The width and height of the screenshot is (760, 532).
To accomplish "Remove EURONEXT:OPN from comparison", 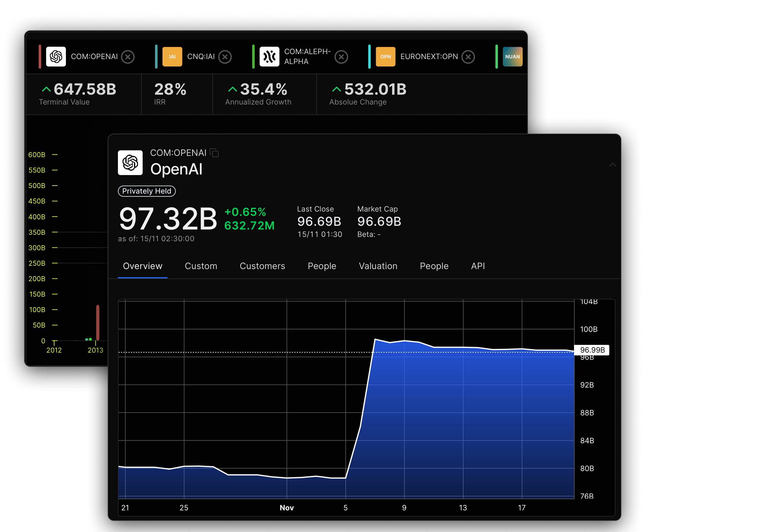I will (x=469, y=57).
